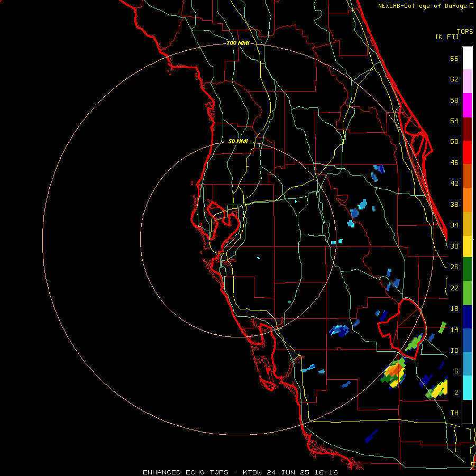This screenshot has width=476, height=476.
Task: Click the navy 18 legend swatch
Action: (x=467, y=317)
